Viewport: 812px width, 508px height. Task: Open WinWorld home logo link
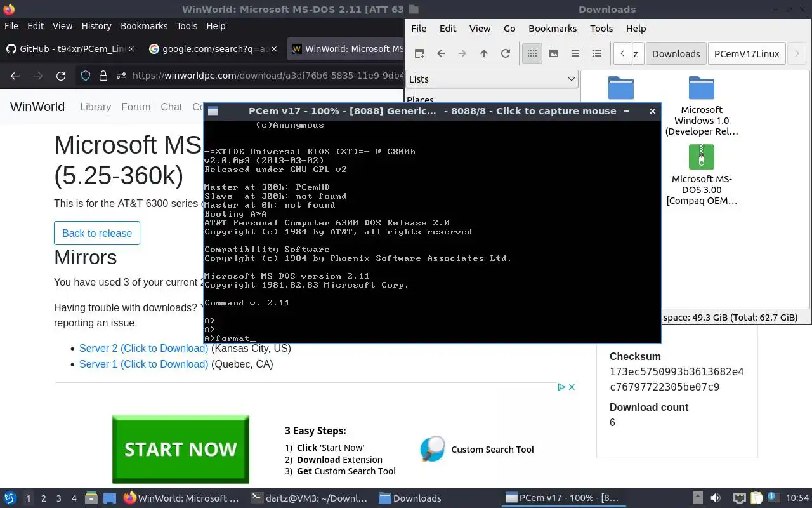pos(37,107)
